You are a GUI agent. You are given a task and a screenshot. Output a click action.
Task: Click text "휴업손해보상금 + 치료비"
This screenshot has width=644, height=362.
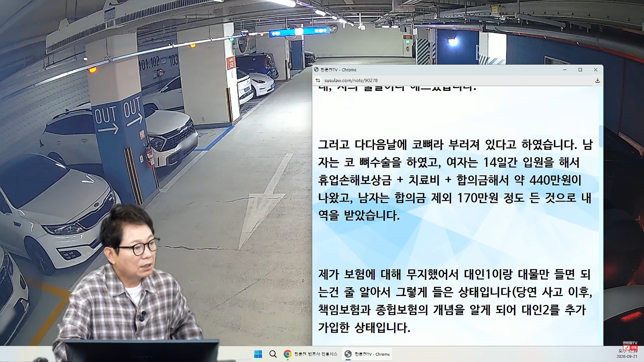[379, 180]
